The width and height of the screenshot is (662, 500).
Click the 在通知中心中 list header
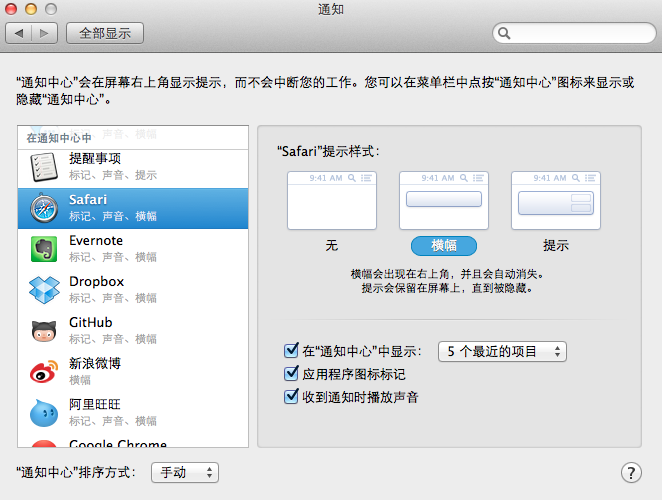(133, 138)
